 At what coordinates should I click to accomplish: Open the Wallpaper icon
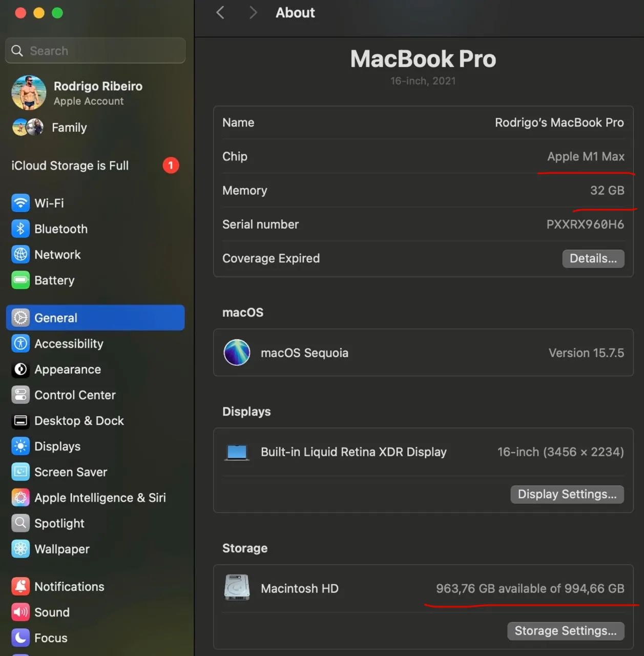(x=20, y=549)
